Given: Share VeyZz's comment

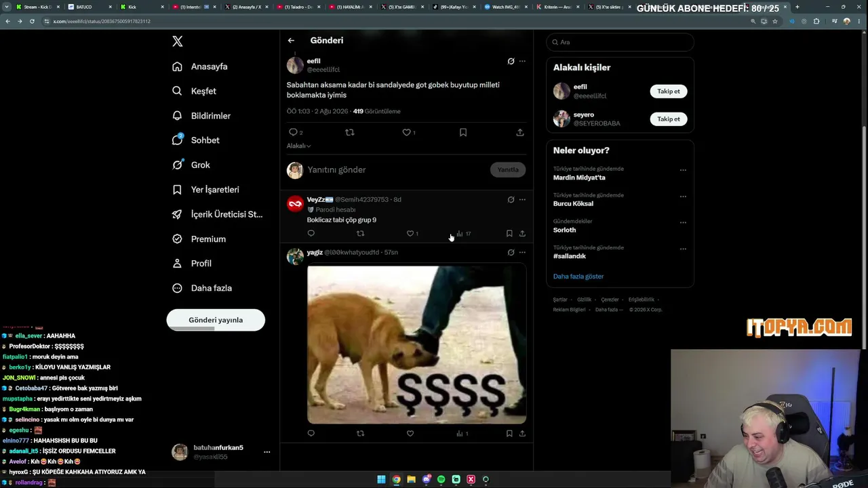Looking at the screenshot, I should [x=522, y=233].
